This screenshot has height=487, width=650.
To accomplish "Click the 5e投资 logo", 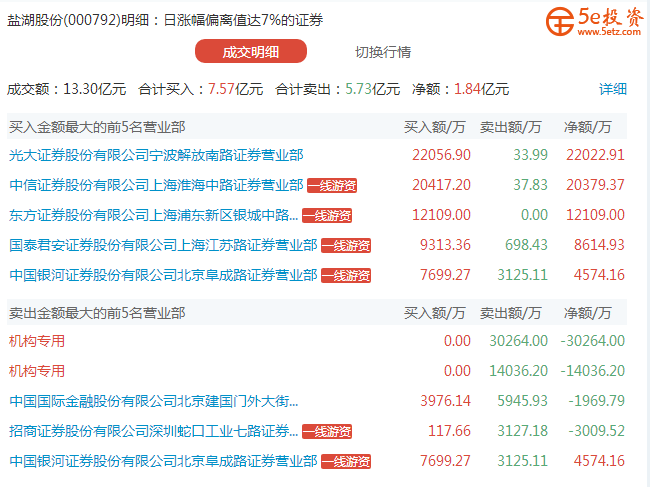I will click(594, 22).
